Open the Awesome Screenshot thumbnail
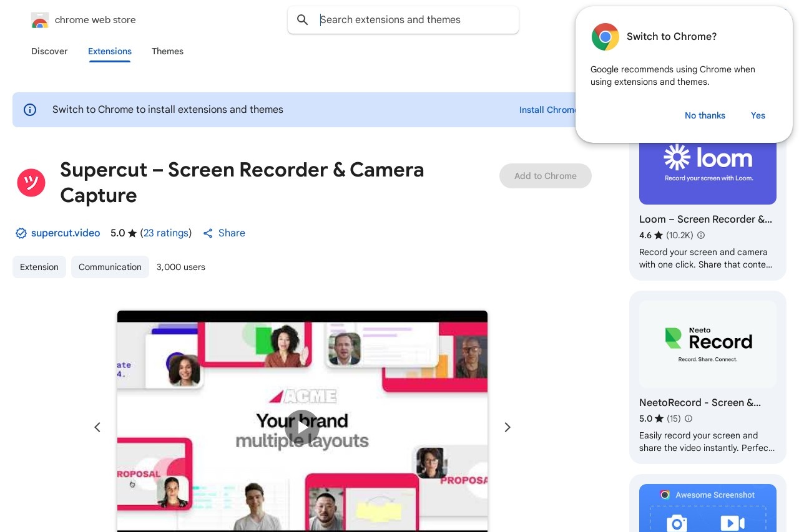 pyautogui.click(x=708, y=508)
